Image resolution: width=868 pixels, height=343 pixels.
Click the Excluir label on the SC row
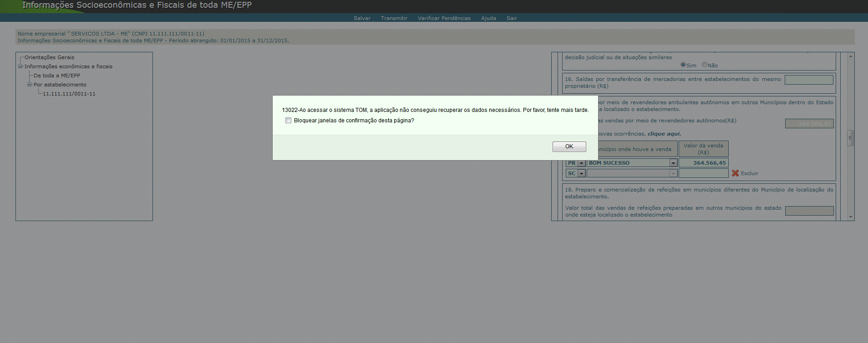(x=750, y=173)
